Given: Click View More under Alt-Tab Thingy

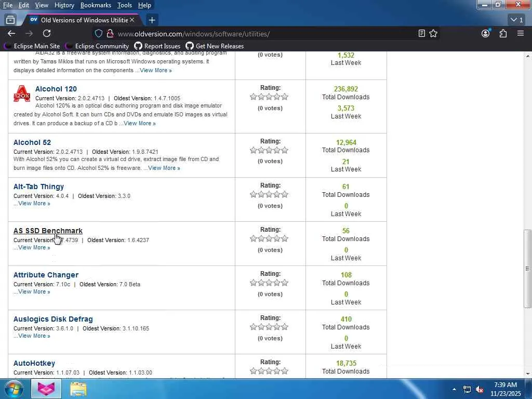Looking at the screenshot, I should click(34, 203).
